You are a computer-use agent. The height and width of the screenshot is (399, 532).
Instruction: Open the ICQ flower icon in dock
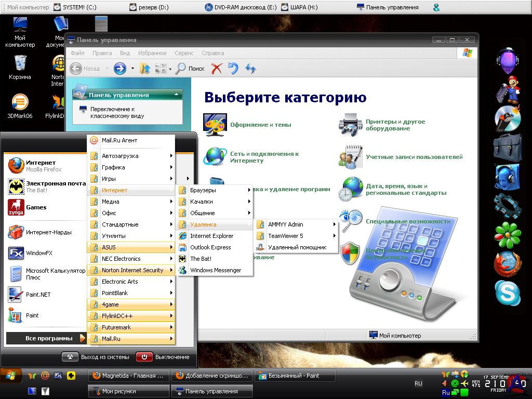pos(508,235)
